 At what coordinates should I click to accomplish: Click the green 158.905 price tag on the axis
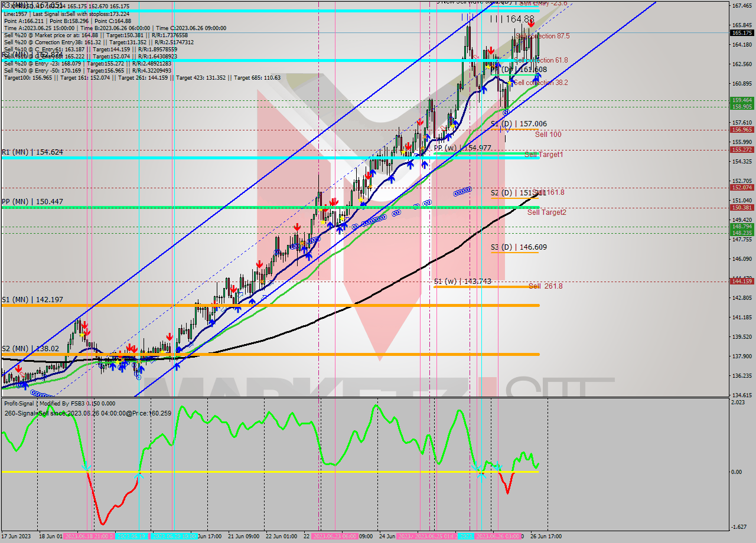741,106
